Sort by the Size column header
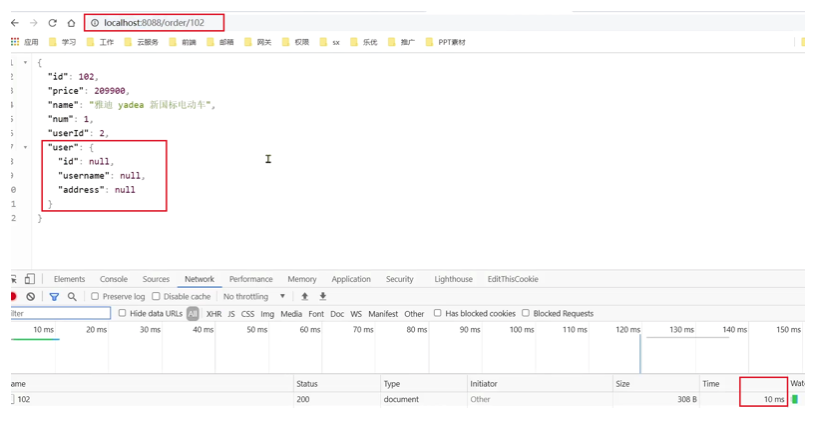This screenshot has width=821, height=444. point(656,384)
